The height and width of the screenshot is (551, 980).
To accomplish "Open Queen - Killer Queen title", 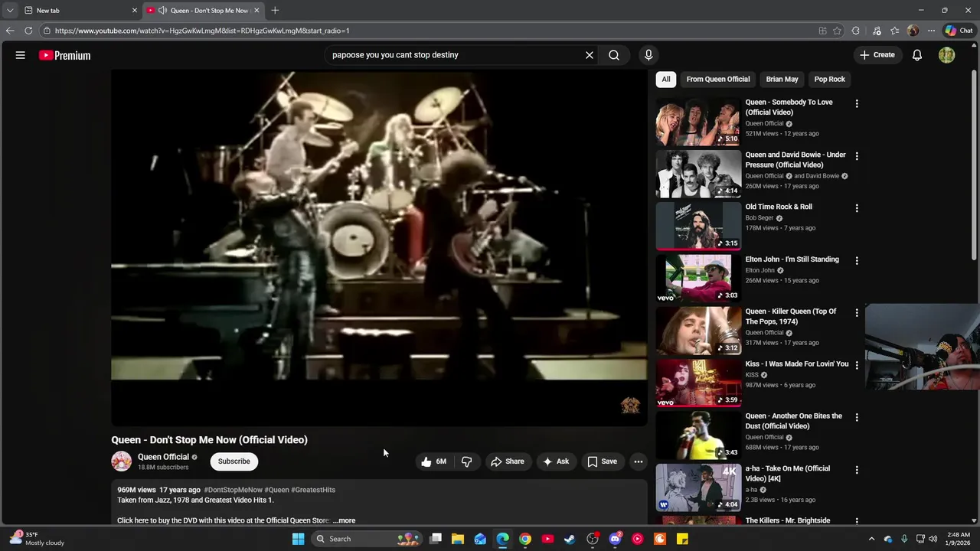I will tap(791, 316).
